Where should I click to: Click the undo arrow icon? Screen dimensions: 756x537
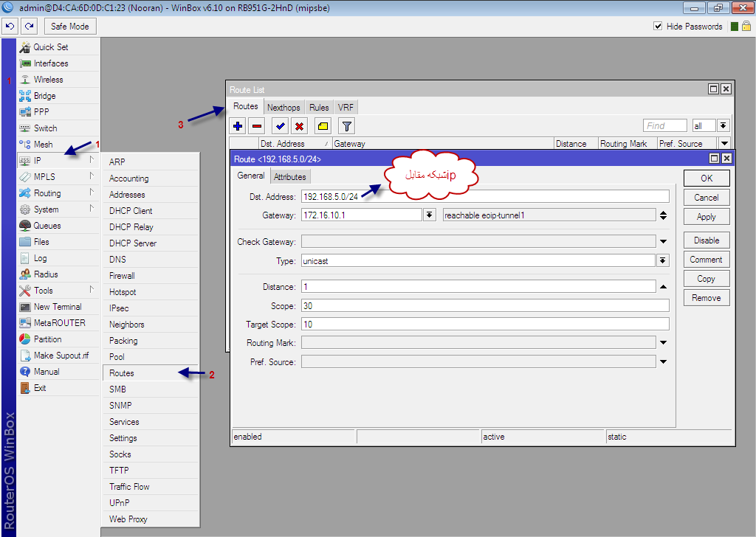(x=10, y=27)
